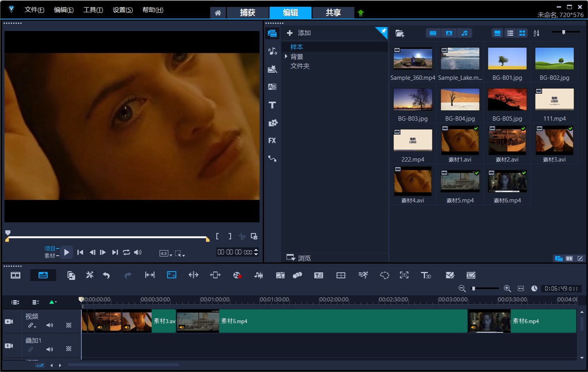Image resolution: width=588 pixels, height=372 pixels.
Task: Zoom in the timeline
Action: tap(507, 289)
